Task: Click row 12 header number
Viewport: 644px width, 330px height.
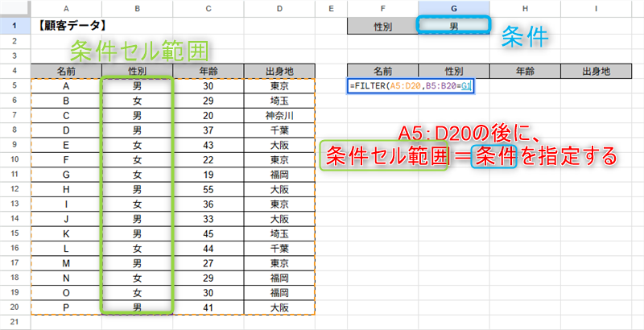Action: pyautogui.click(x=15, y=192)
